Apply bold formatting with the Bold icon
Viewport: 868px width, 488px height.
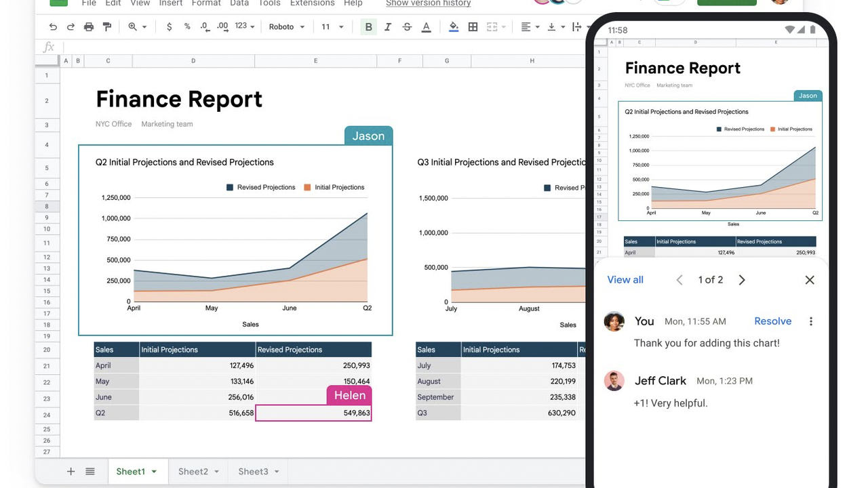[x=368, y=26]
